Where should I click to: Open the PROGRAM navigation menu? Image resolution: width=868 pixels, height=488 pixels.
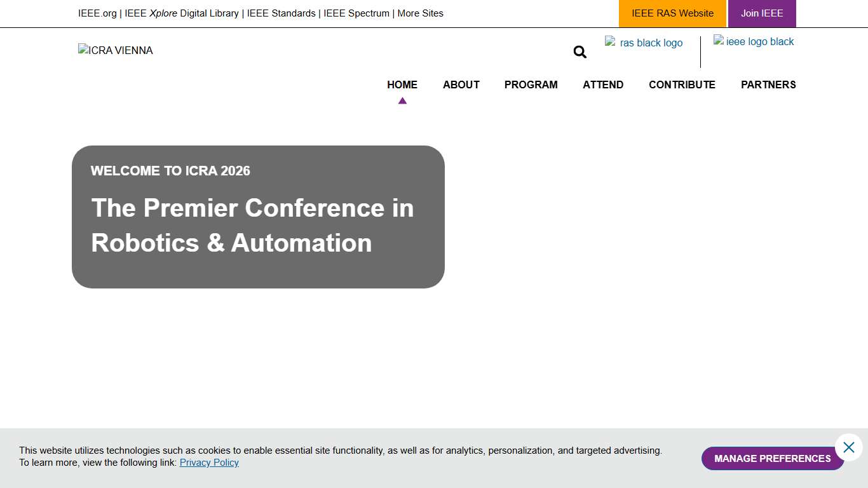(531, 85)
